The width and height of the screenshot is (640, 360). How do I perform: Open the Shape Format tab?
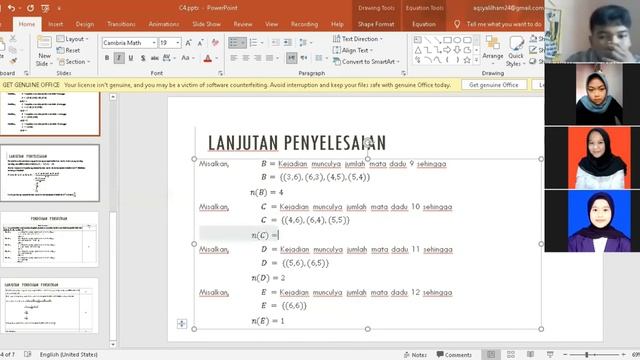(376, 24)
